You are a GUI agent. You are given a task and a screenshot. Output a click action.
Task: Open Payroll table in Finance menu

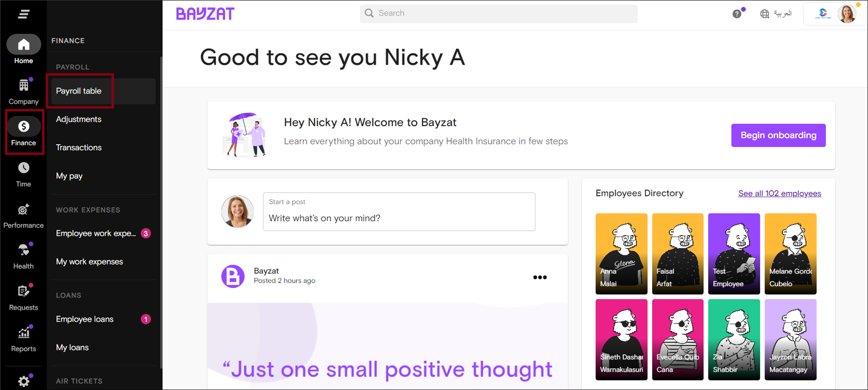tap(103, 91)
